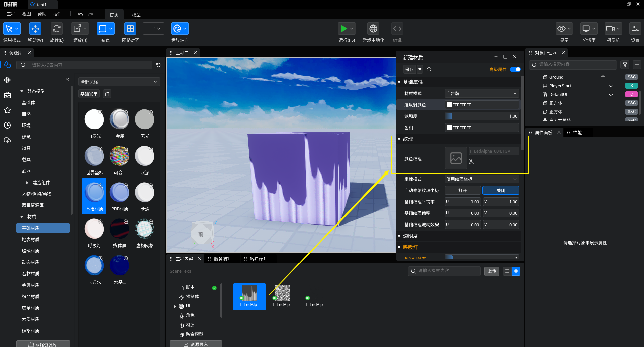The height and width of the screenshot is (347, 644).
Task: Switch to the 性能 tab
Action: (577, 132)
